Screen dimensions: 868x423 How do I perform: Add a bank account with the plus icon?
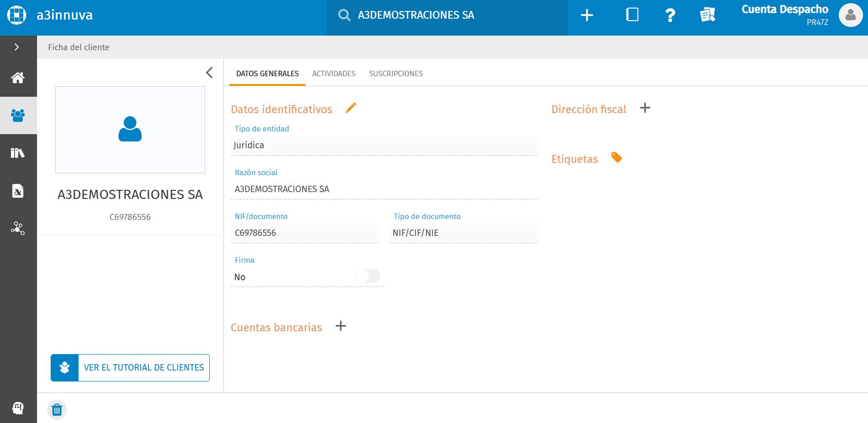pyautogui.click(x=341, y=326)
